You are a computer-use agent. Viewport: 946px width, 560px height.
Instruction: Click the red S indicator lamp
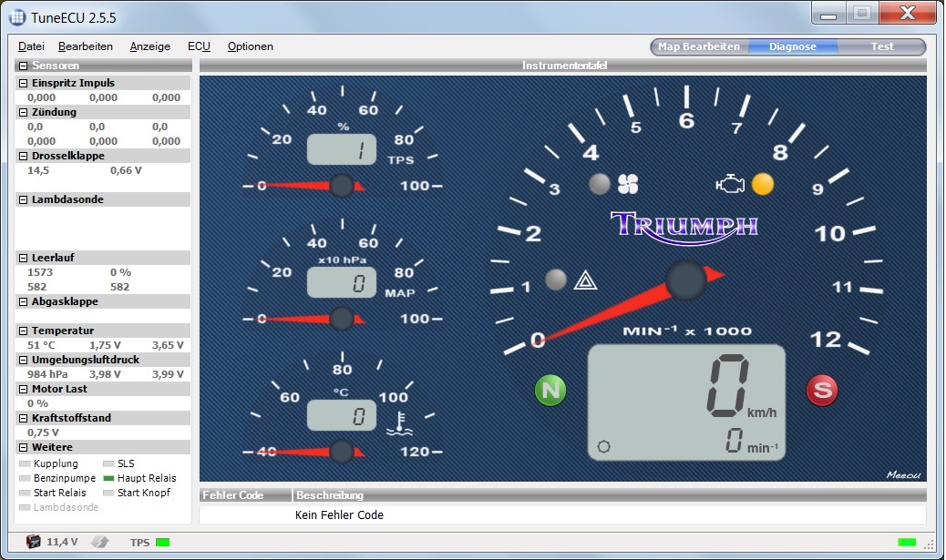pos(822,390)
